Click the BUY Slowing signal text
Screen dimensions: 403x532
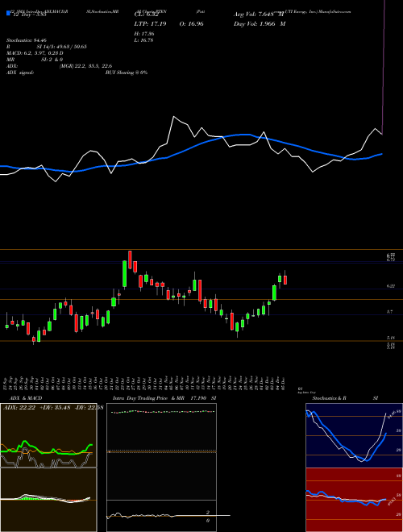click(x=127, y=73)
